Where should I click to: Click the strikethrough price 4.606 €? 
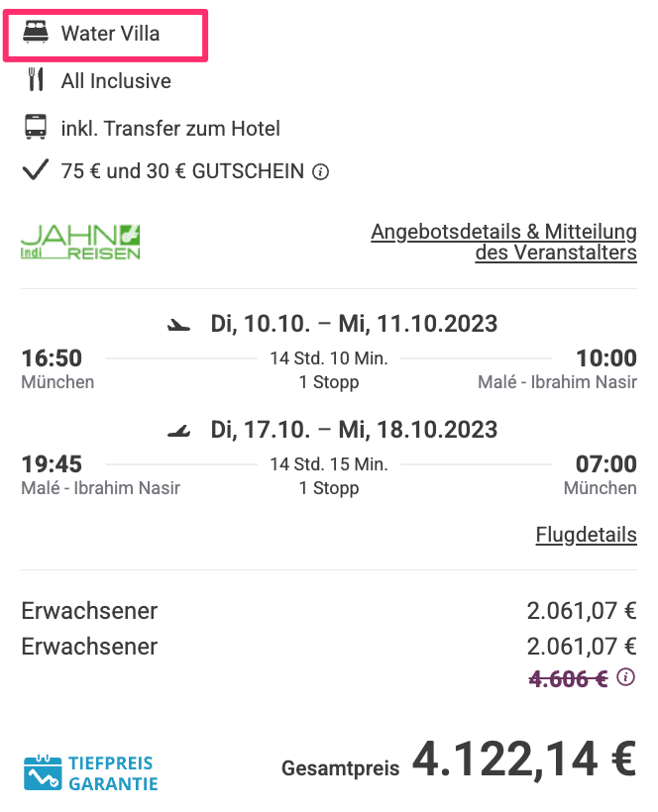[x=568, y=678]
